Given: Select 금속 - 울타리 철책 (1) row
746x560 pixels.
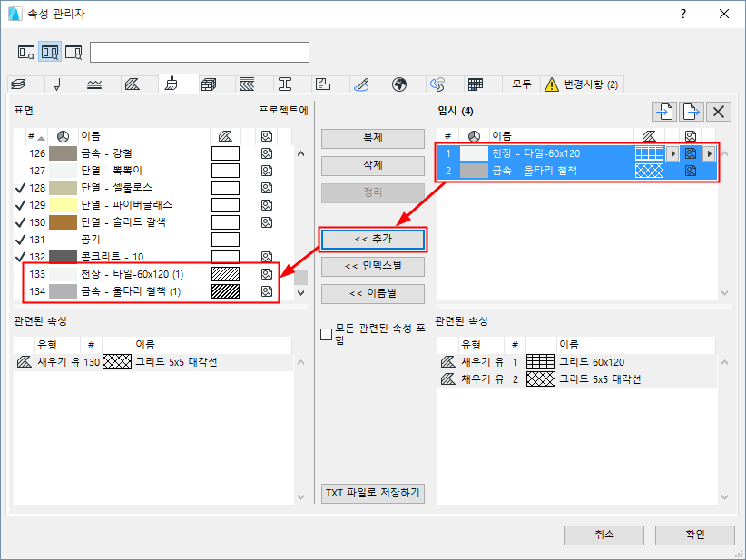Looking at the screenshot, I should point(153,291).
